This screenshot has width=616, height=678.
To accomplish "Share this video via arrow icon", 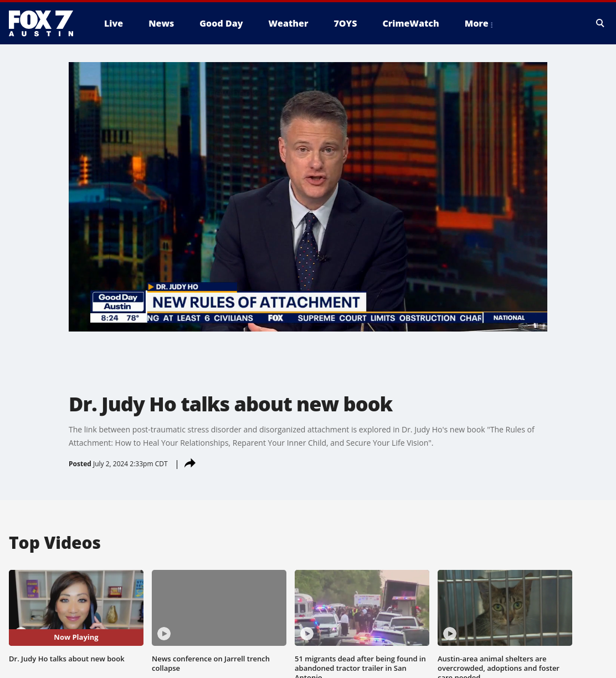I will (190, 463).
